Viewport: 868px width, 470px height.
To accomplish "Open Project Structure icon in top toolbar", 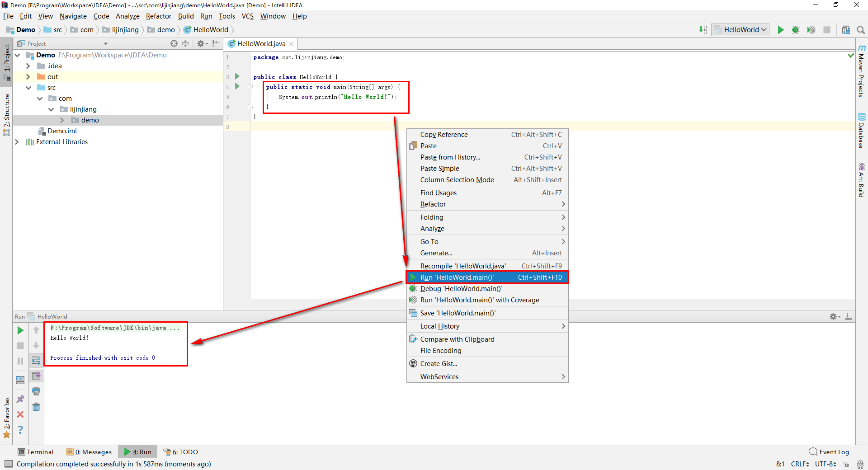I will click(846, 30).
